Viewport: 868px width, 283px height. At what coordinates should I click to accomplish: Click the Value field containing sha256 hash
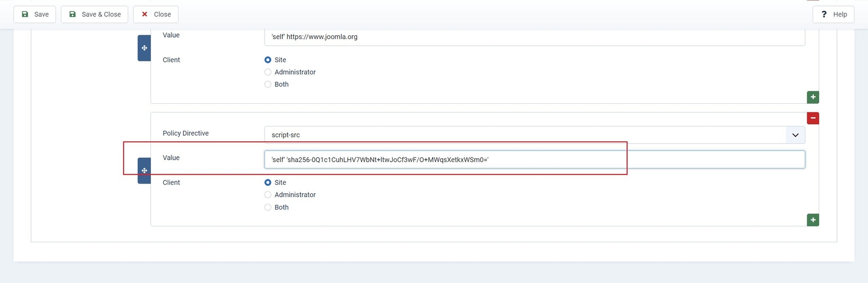[534, 160]
